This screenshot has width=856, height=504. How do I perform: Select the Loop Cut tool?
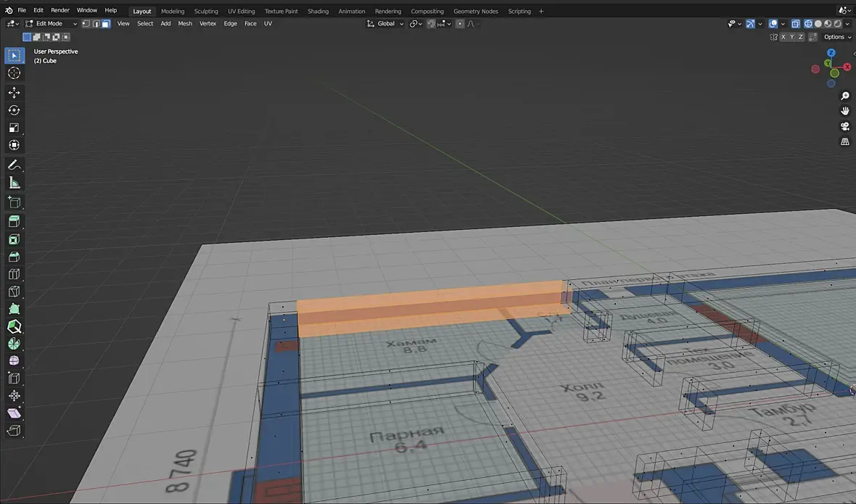tap(15, 274)
